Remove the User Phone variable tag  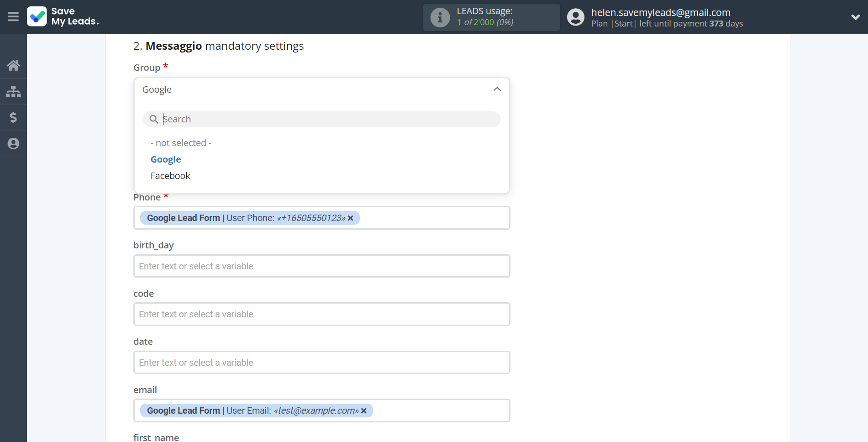351,218
